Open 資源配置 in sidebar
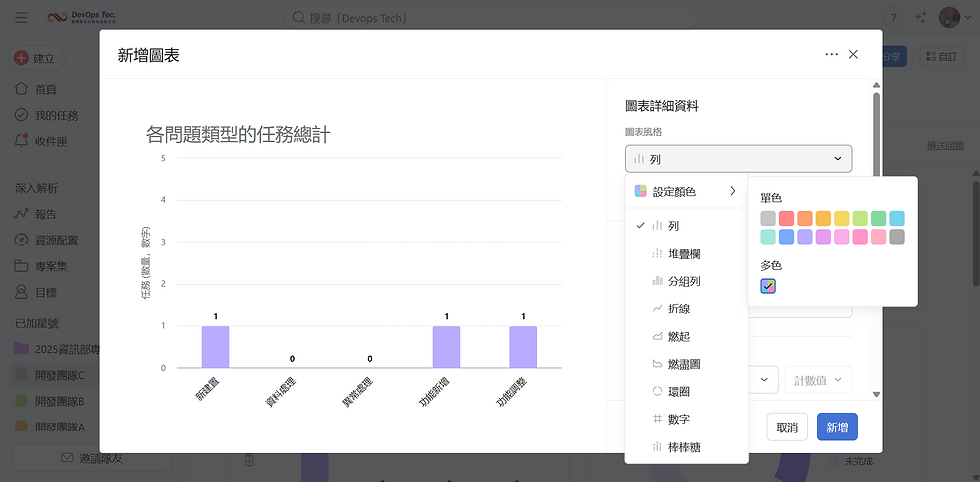The image size is (980, 482). (56, 241)
